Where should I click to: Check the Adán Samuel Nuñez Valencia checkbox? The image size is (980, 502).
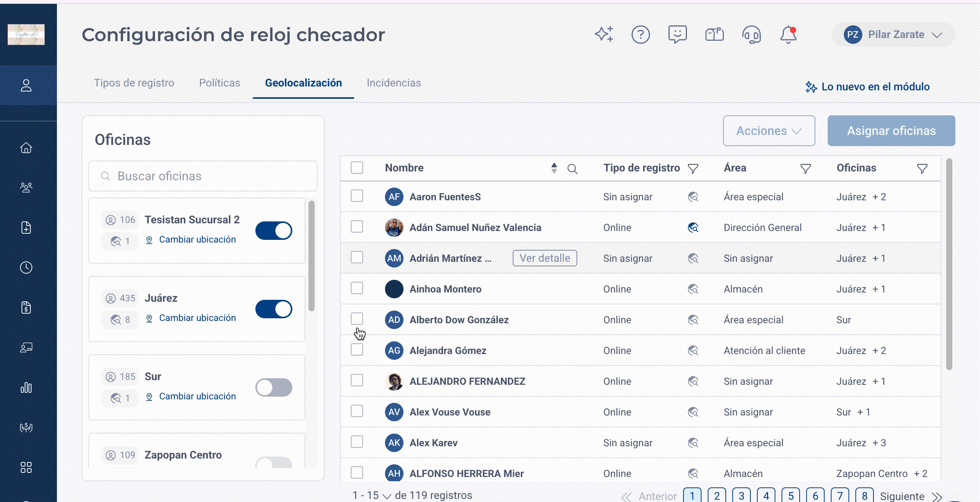[357, 226]
